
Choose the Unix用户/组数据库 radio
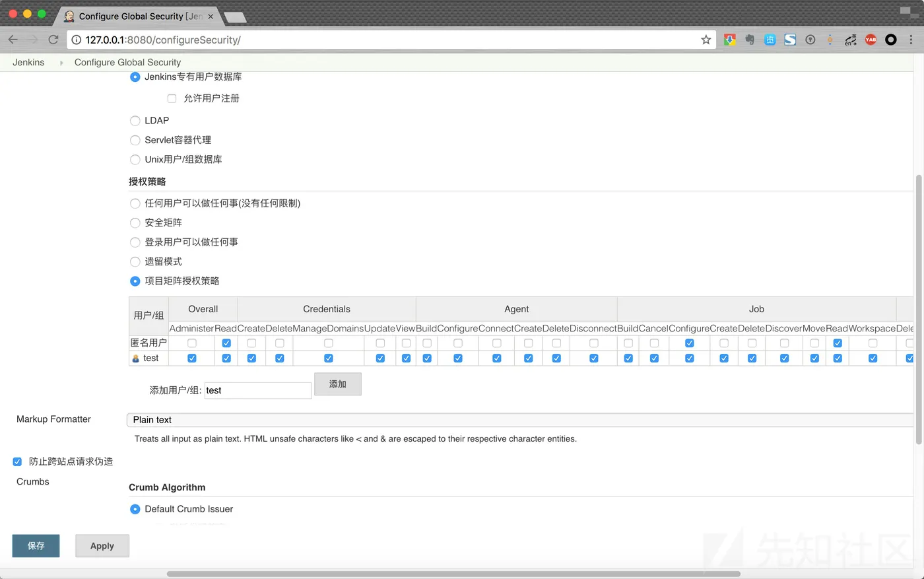[x=135, y=160]
